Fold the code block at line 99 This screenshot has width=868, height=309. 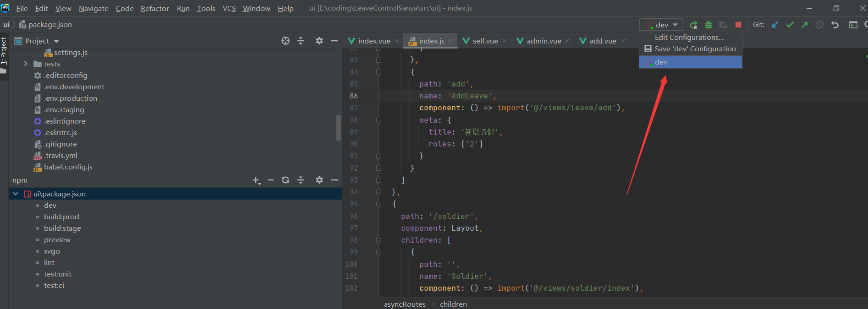point(379,252)
